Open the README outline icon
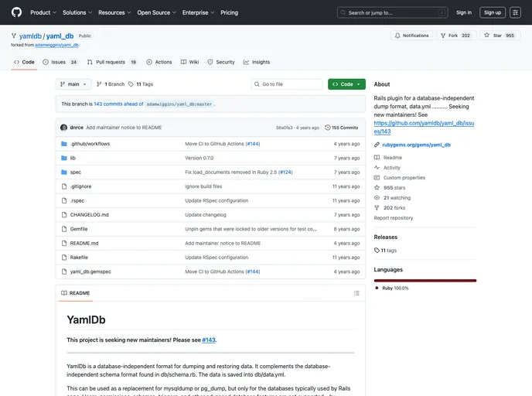Image resolution: width=532 pixels, height=396 pixels. click(x=356, y=293)
